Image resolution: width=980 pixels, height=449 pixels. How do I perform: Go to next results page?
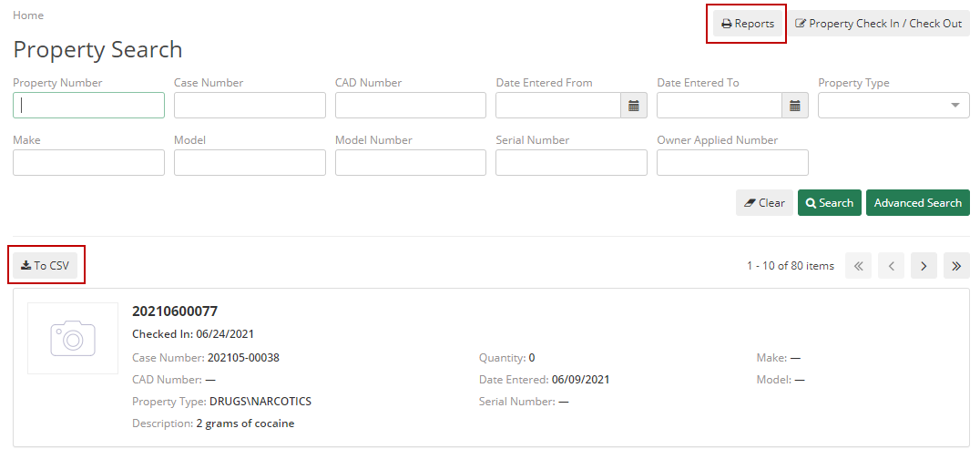(924, 266)
